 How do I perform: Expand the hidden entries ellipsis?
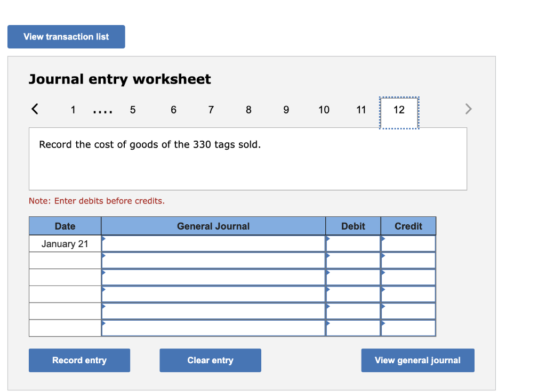(x=103, y=112)
